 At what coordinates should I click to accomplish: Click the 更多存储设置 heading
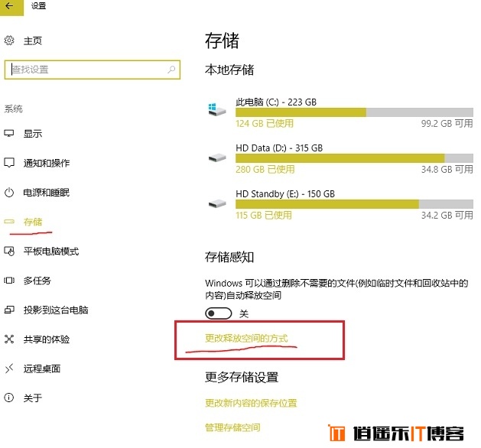pyautogui.click(x=242, y=377)
